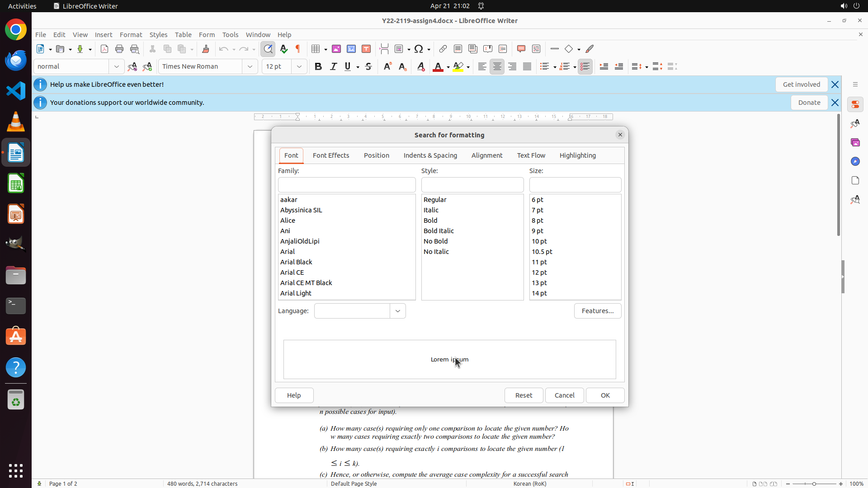Click the Reset button
The width and height of the screenshot is (868, 488).
tap(524, 395)
